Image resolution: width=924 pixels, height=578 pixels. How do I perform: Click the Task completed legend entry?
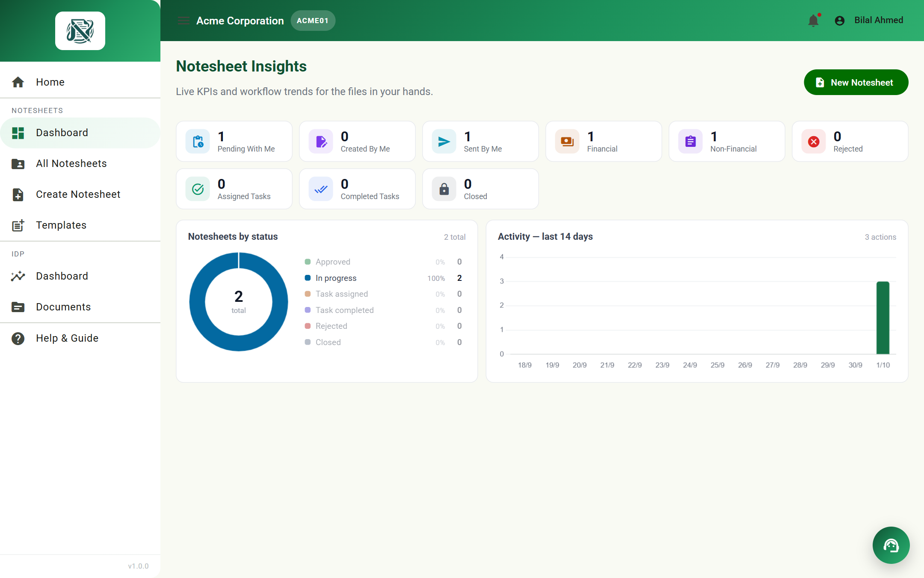click(x=383, y=310)
